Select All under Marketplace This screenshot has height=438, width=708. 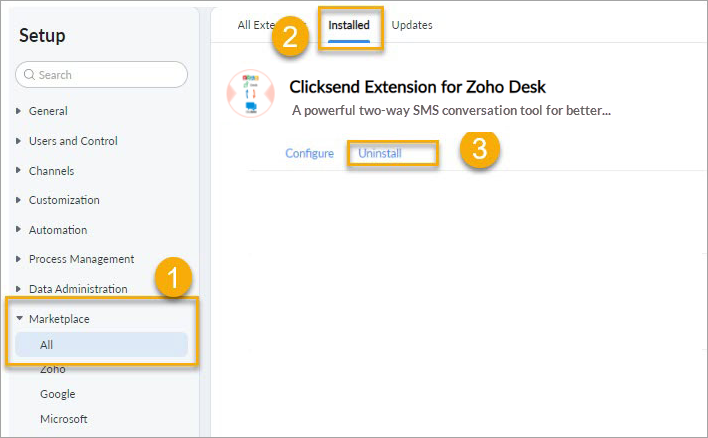point(102,345)
